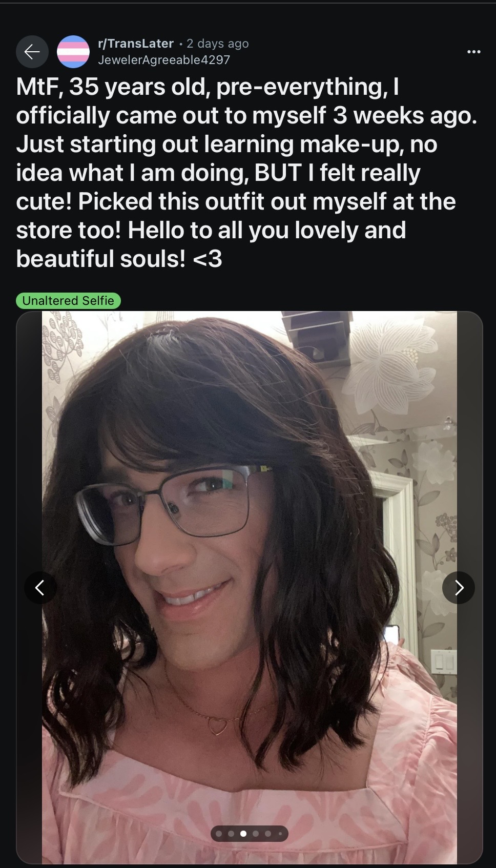Select the fourth gallery indicator dot
This screenshot has height=868, width=496.
coord(256,834)
